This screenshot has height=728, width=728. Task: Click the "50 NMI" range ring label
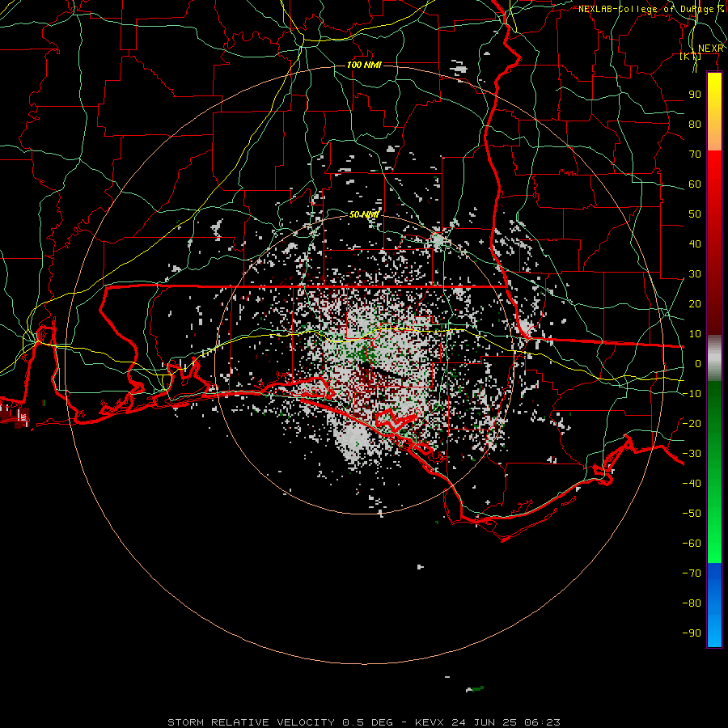tap(364, 214)
